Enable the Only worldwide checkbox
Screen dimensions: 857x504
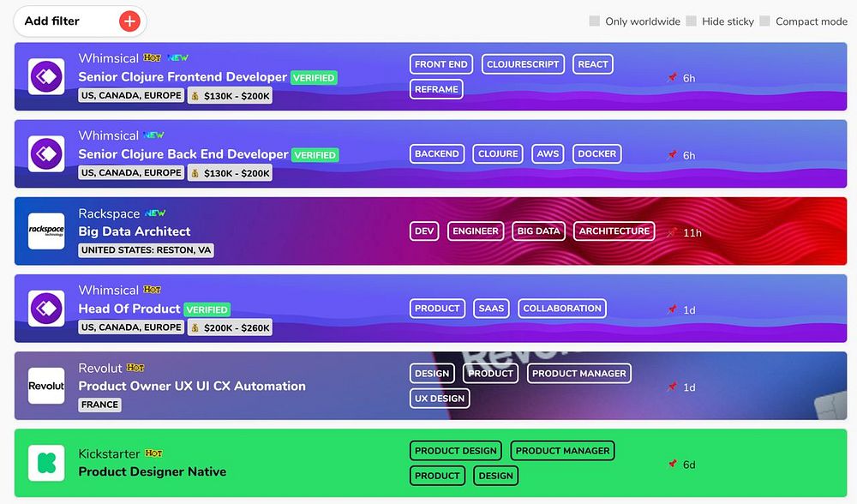pyautogui.click(x=594, y=21)
